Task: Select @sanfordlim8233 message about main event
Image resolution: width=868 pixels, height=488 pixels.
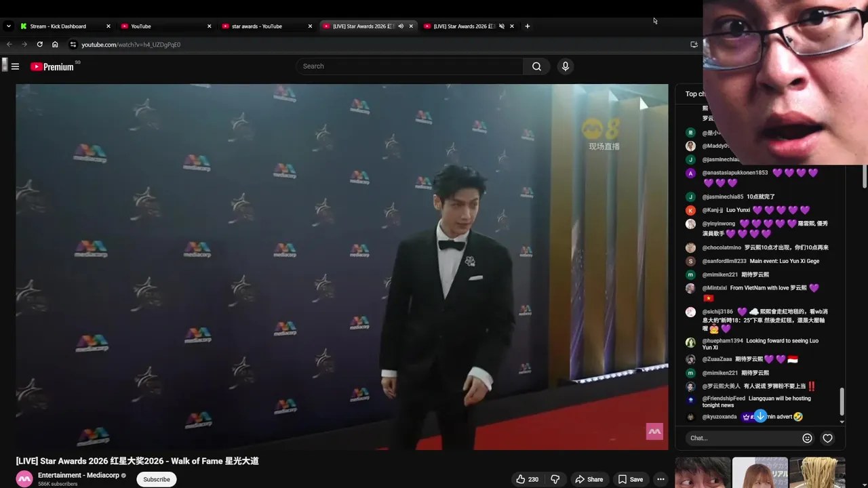Action: (x=784, y=261)
